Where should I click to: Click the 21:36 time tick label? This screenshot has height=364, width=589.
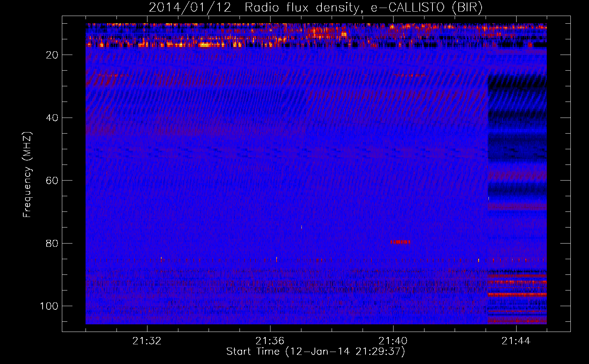point(270,341)
